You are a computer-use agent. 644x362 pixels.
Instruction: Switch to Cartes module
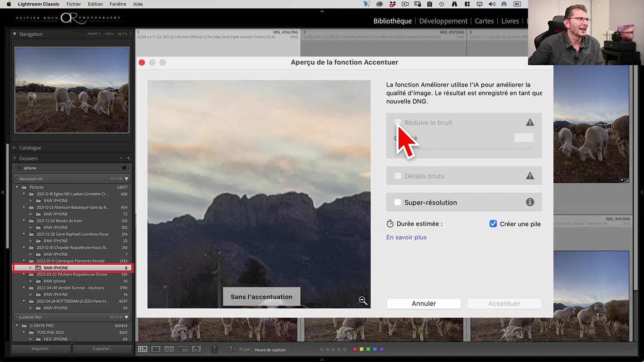coord(484,21)
